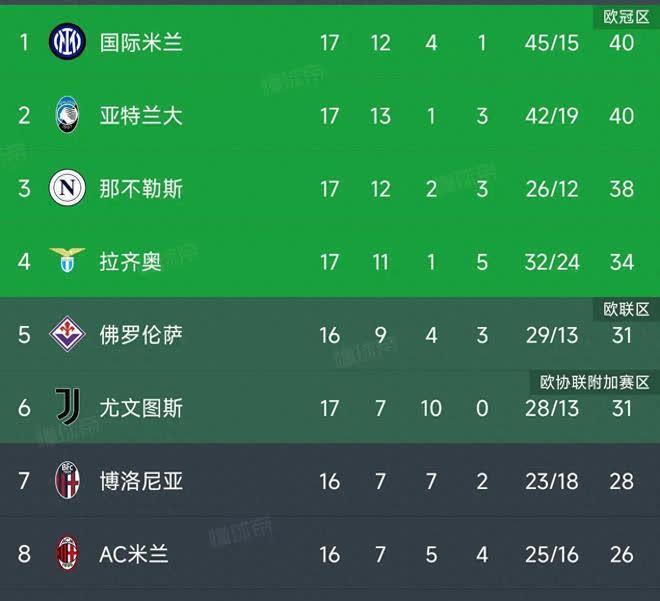Click the 欧联区 zone label
Screen dimensions: 660x601
point(626,310)
